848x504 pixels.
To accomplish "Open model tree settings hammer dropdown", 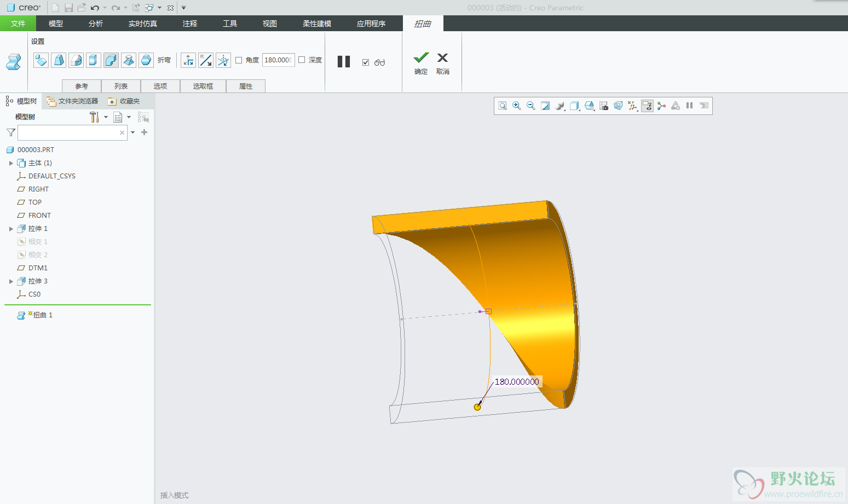I will [99, 117].
